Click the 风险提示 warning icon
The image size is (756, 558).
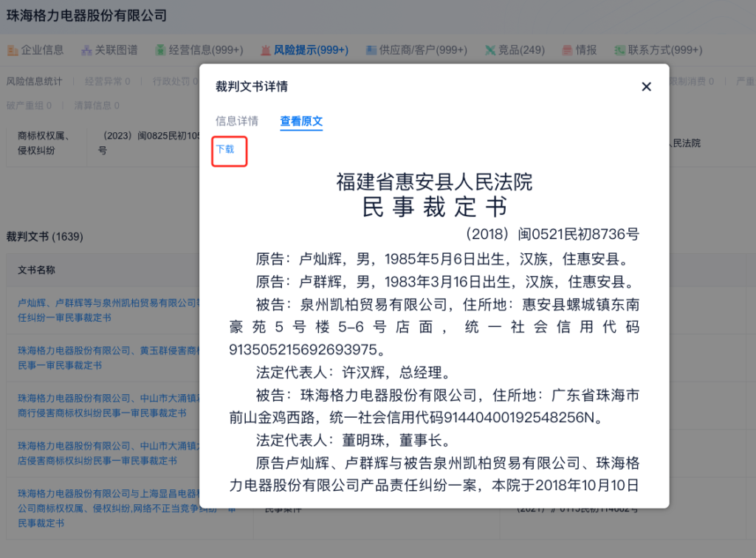pyautogui.click(x=267, y=50)
